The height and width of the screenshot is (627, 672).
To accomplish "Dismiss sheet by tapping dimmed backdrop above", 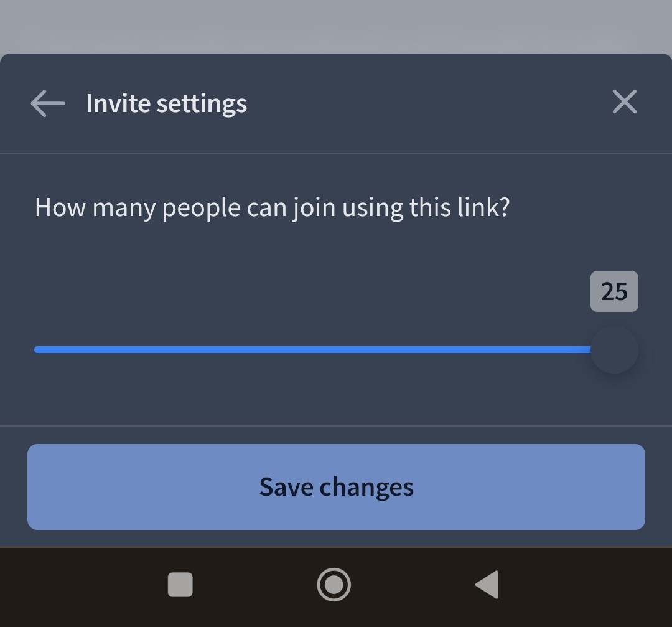I will pyautogui.click(x=336, y=26).
